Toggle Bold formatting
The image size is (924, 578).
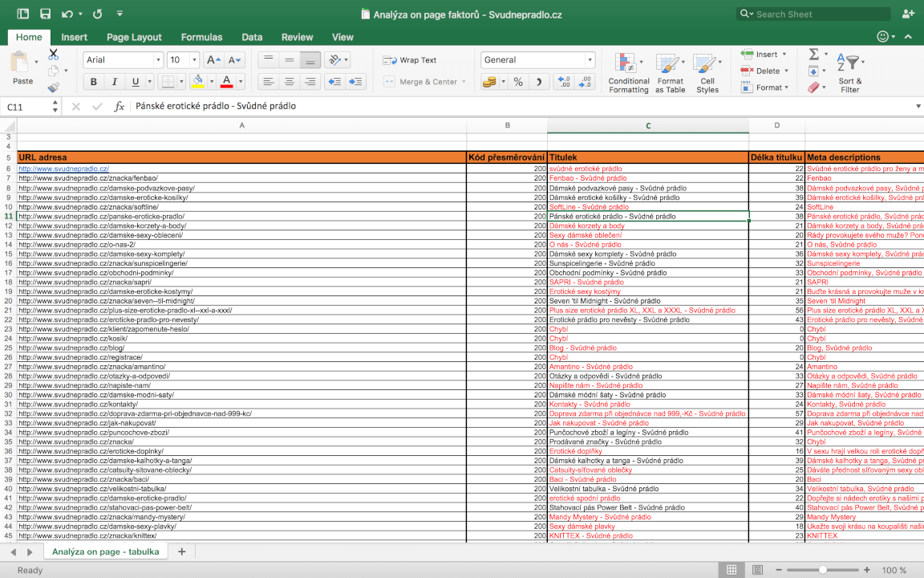click(x=94, y=82)
